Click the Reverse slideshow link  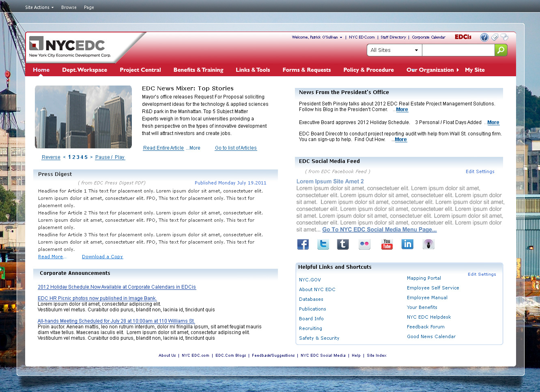[x=51, y=157]
